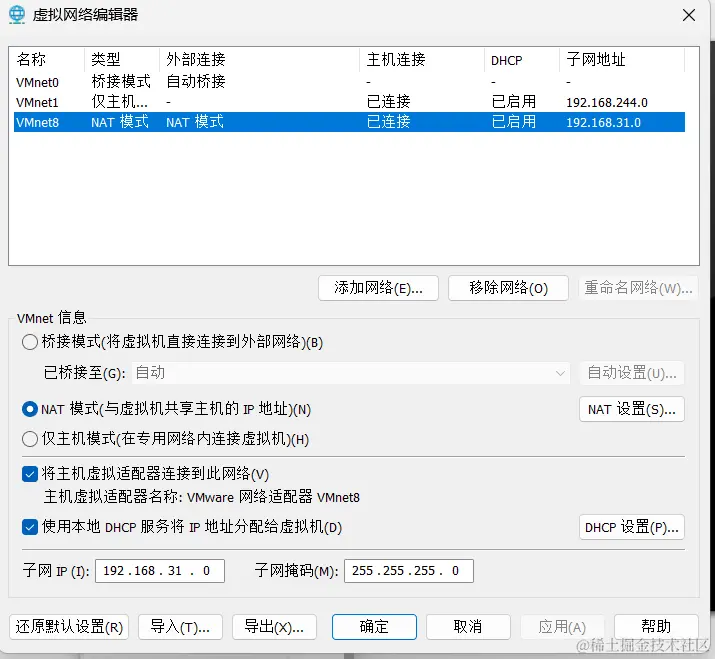The height and width of the screenshot is (659, 715).
Task: Select the NAT 模式 radio button
Action: pyautogui.click(x=30, y=409)
